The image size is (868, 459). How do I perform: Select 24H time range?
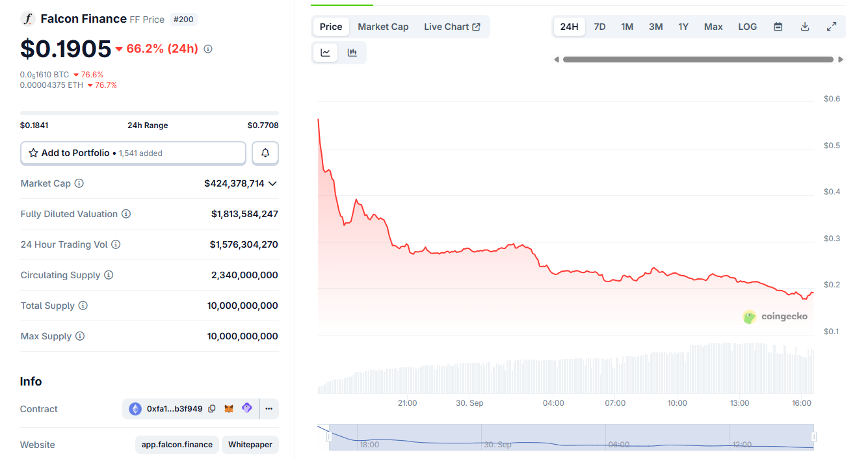point(569,27)
